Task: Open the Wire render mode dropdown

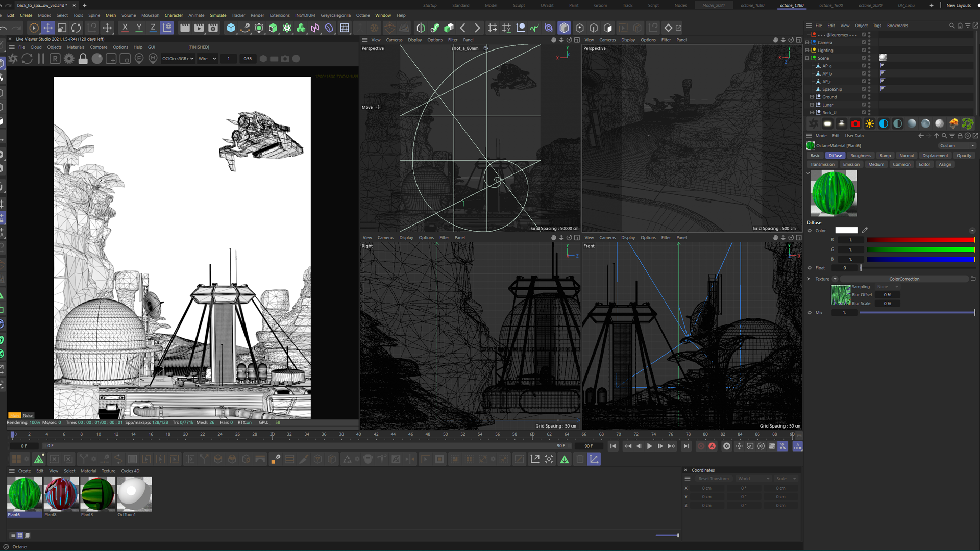Action: (x=207, y=59)
